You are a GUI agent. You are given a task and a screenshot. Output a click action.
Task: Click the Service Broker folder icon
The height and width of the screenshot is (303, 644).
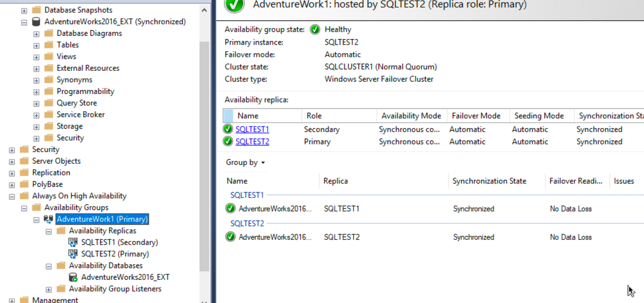[x=49, y=115]
